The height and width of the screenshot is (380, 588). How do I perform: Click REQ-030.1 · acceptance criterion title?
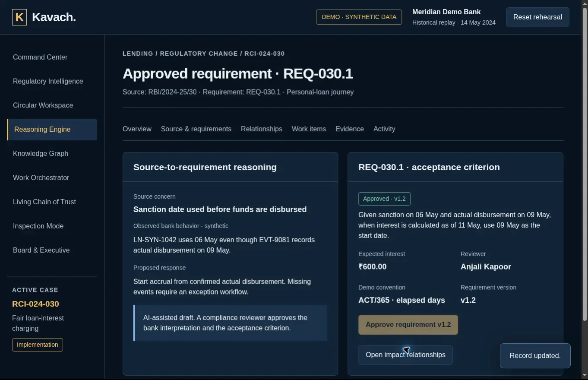click(x=429, y=167)
